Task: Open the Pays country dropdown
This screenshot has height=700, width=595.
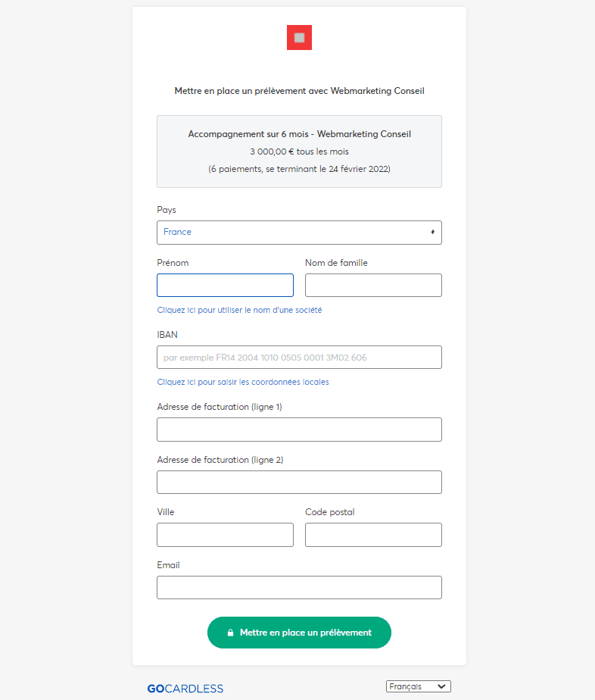Action: (299, 232)
